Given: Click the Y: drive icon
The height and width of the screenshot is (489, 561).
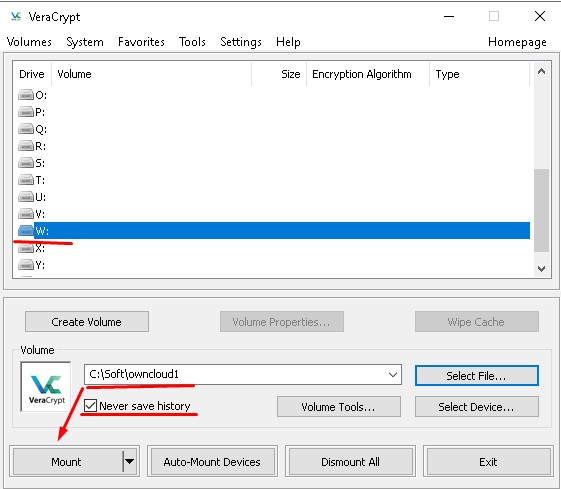Looking at the screenshot, I should [x=26, y=265].
